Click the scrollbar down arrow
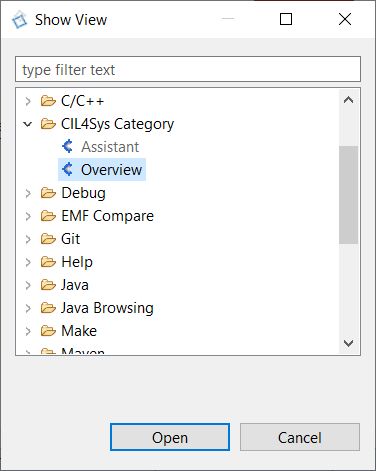The width and height of the screenshot is (376, 471). [348, 343]
